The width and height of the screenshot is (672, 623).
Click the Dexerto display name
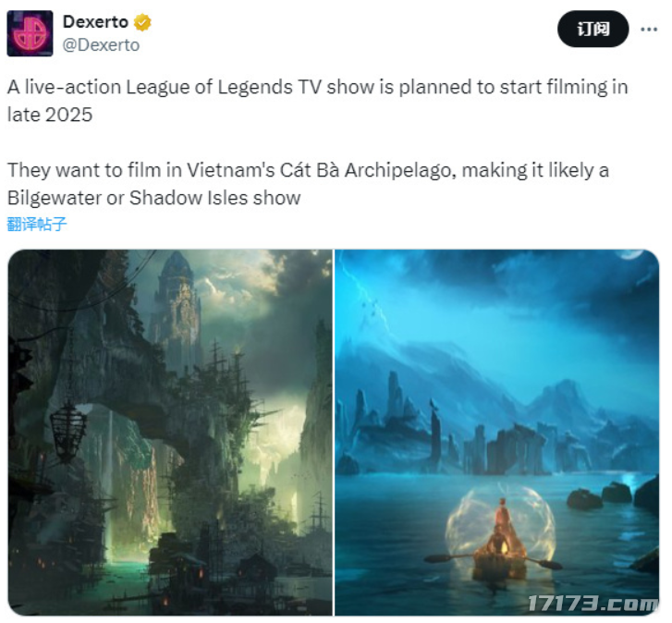[x=95, y=22]
